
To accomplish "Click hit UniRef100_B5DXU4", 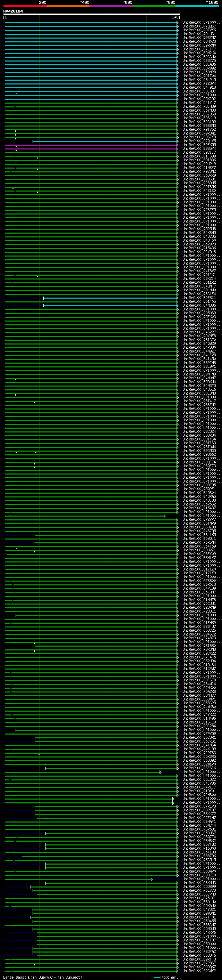I will [199, 382].
